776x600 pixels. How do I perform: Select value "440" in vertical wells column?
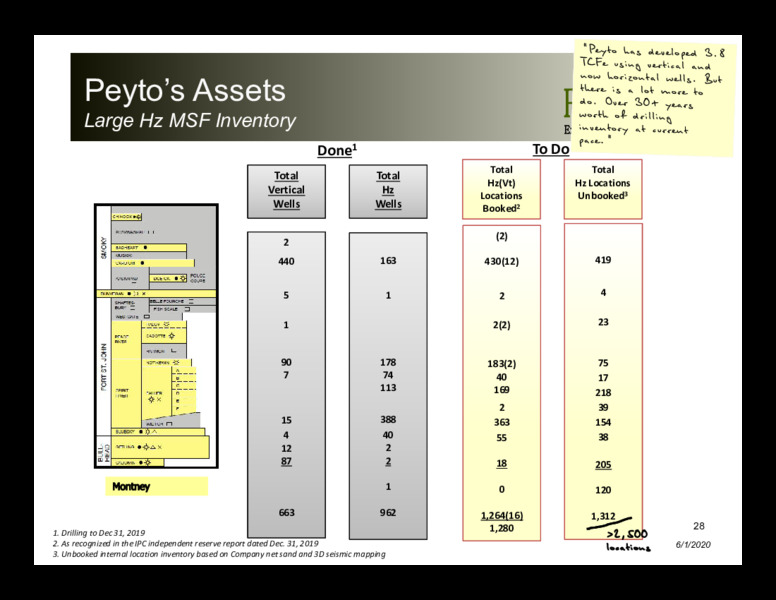(287, 261)
